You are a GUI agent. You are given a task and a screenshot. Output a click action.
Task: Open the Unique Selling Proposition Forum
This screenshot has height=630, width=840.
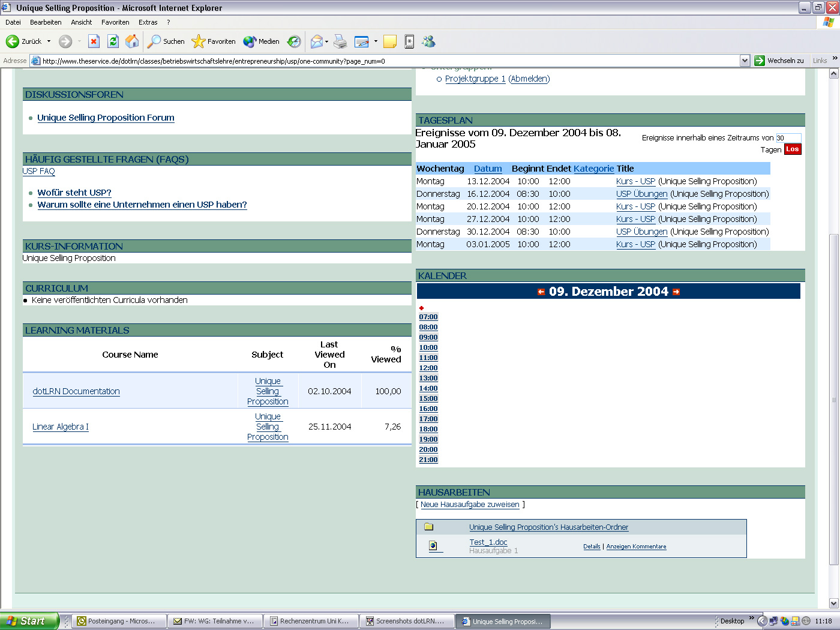pos(106,118)
